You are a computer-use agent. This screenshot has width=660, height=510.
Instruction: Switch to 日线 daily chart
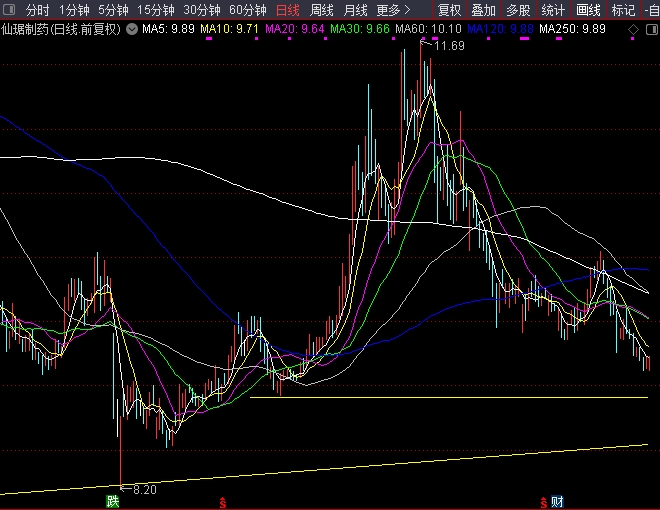[287, 10]
